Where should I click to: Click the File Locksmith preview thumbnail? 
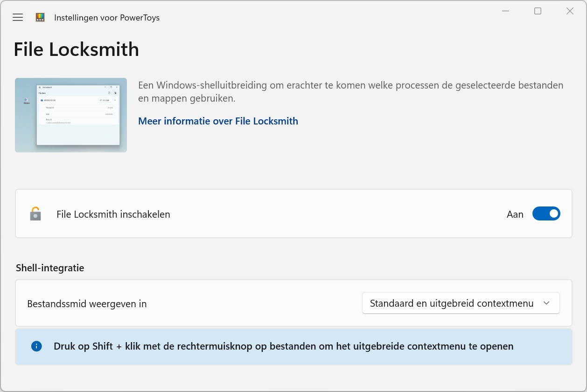pyautogui.click(x=71, y=115)
